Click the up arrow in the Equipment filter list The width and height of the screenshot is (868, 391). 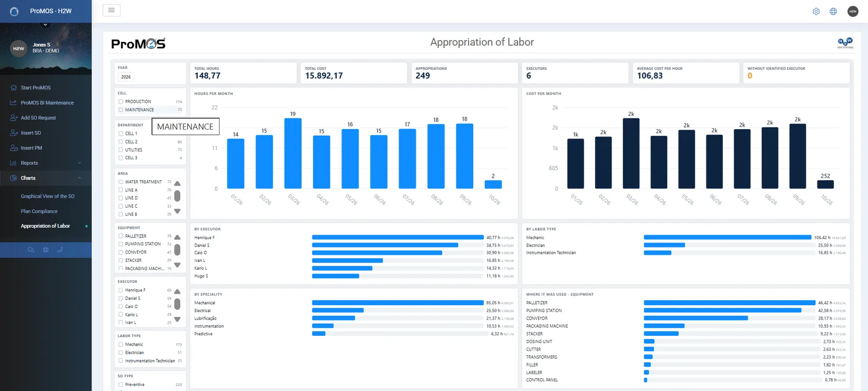177,237
